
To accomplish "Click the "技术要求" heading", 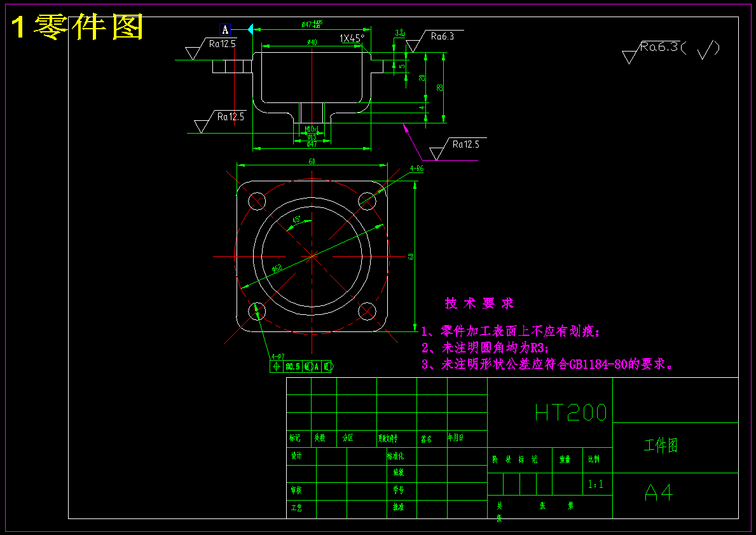I will pos(479,303).
